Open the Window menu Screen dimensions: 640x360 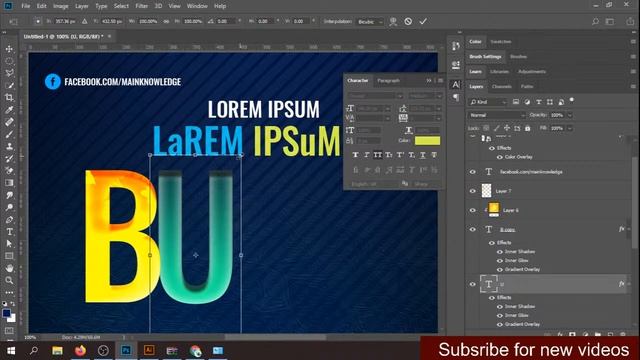point(197,6)
